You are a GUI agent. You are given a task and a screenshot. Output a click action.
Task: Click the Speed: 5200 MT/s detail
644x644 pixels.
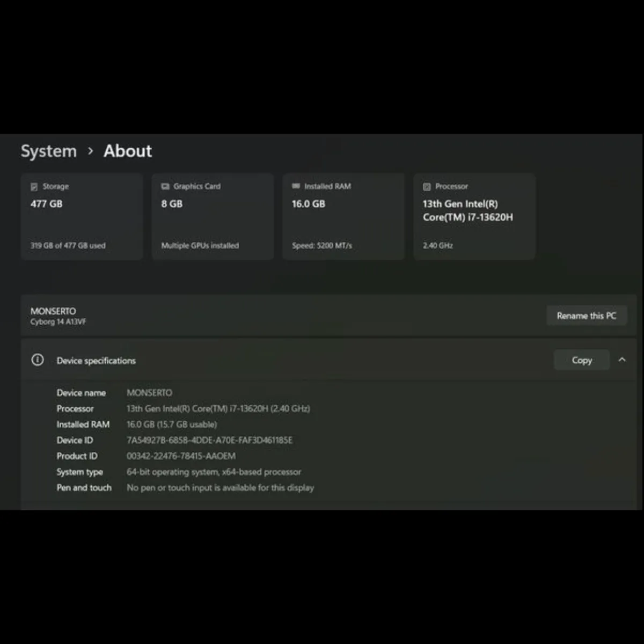click(x=322, y=245)
